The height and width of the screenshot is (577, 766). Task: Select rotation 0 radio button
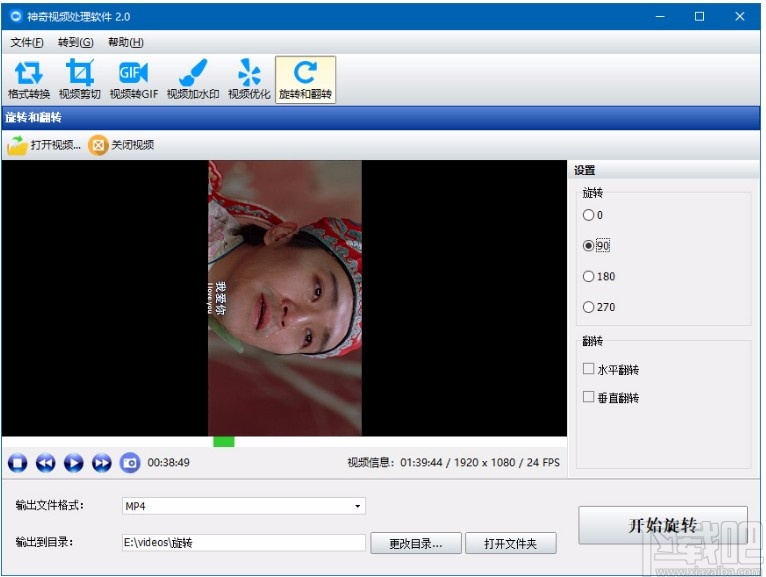click(588, 215)
